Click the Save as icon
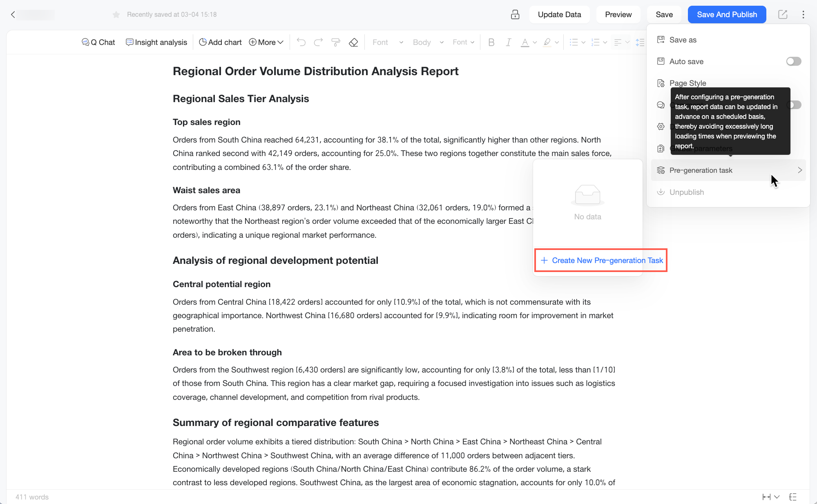 (661, 40)
